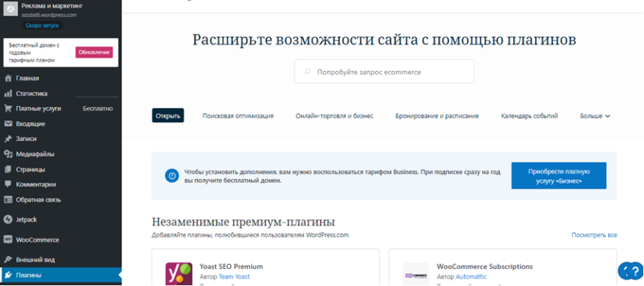Click the Бесплатный домен с годовым тарифным планом text
644x286 pixels.
34,53
